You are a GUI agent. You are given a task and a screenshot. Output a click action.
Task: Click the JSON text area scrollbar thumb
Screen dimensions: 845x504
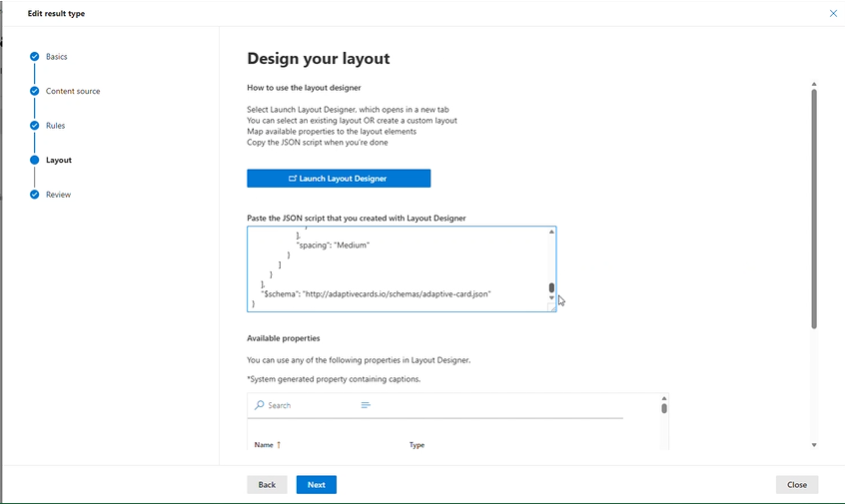[x=551, y=287]
